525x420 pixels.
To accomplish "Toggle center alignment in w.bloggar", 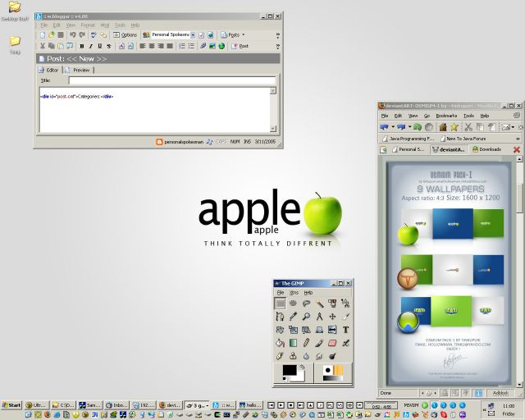I will click(x=152, y=46).
